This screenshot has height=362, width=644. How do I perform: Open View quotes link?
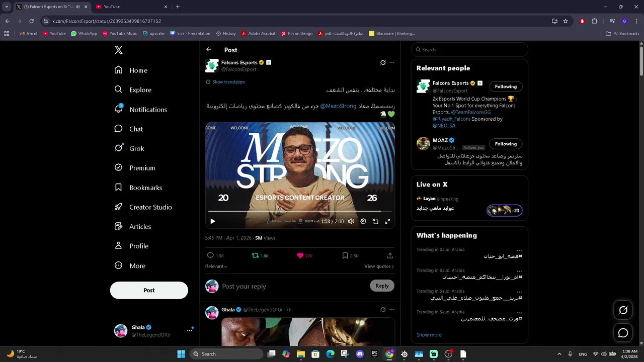(379, 266)
